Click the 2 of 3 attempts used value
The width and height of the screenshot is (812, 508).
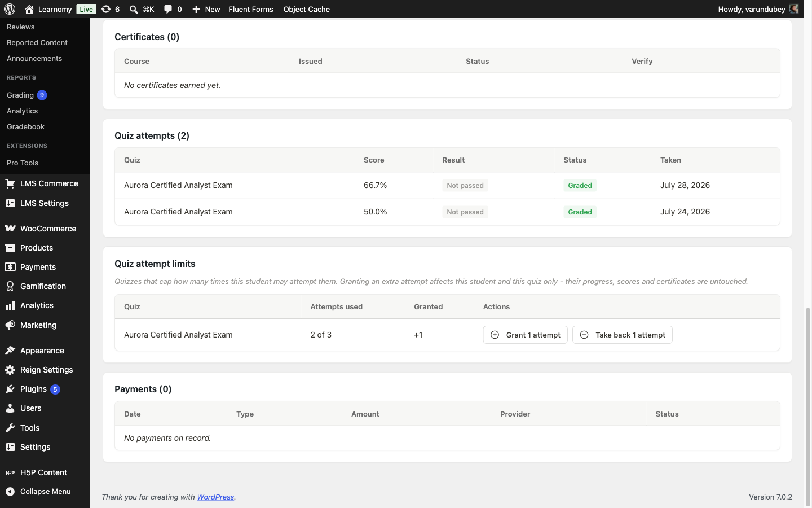[321, 335]
